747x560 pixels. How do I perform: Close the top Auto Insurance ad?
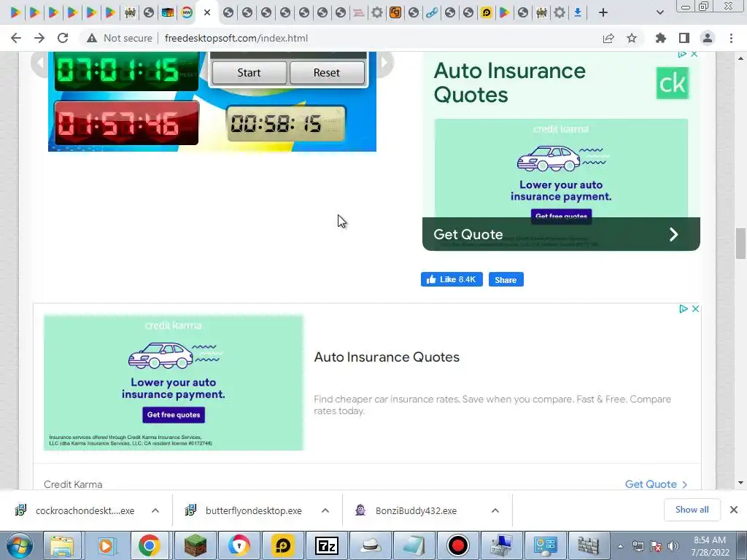[x=694, y=54]
